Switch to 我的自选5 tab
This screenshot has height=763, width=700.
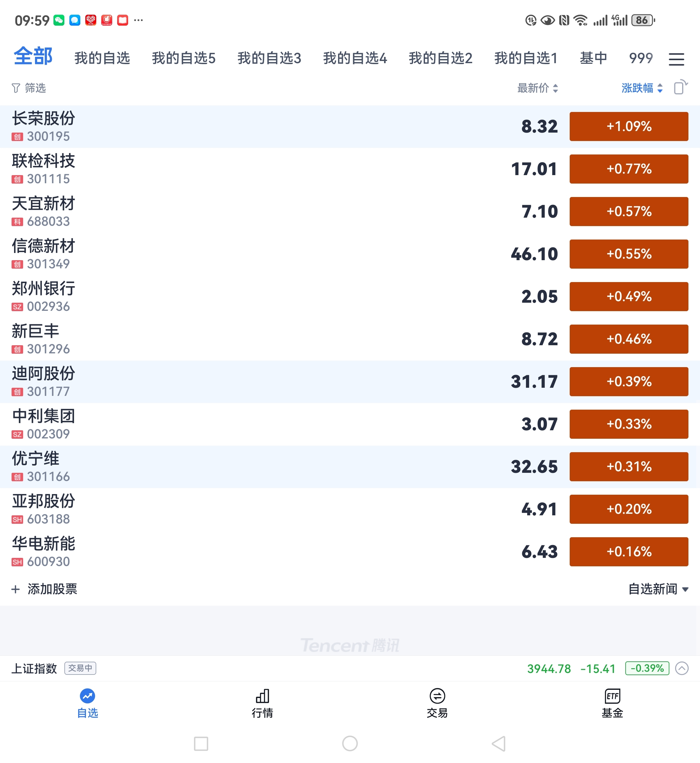tap(183, 58)
